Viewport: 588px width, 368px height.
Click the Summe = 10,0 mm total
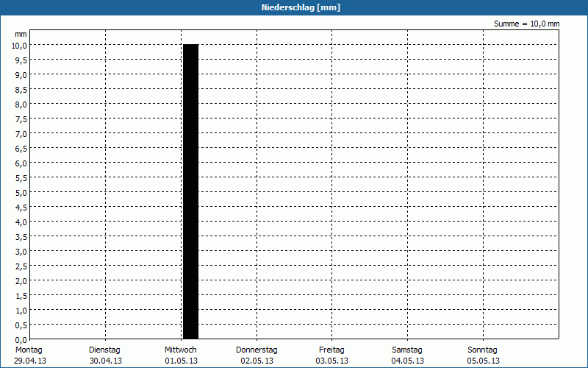click(x=526, y=24)
